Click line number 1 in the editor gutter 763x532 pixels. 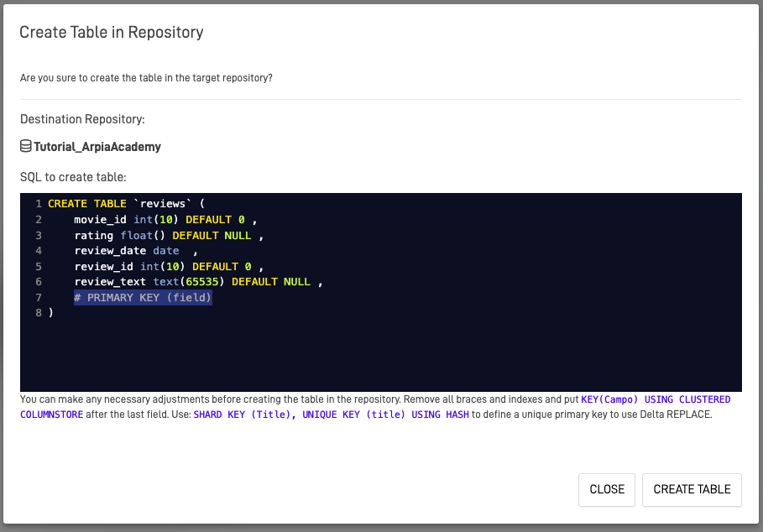(x=39, y=204)
